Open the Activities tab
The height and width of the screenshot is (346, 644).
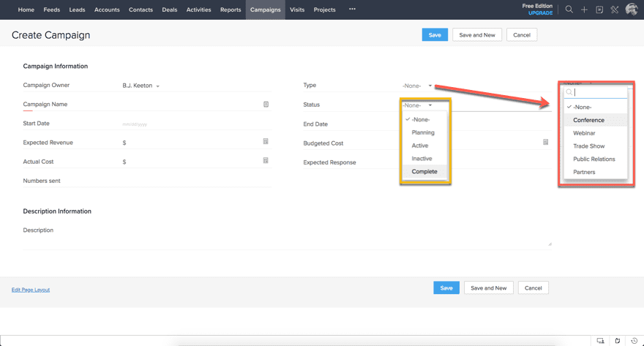tap(199, 10)
